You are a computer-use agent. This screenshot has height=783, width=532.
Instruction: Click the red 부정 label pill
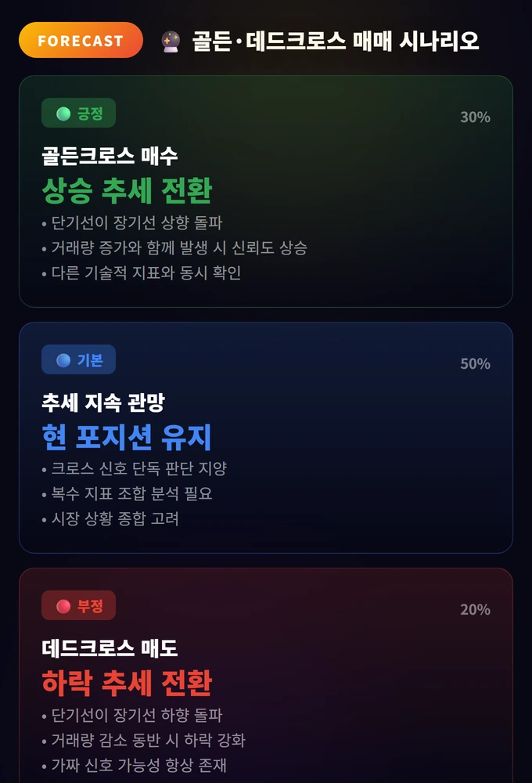click(x=80, y=605)
